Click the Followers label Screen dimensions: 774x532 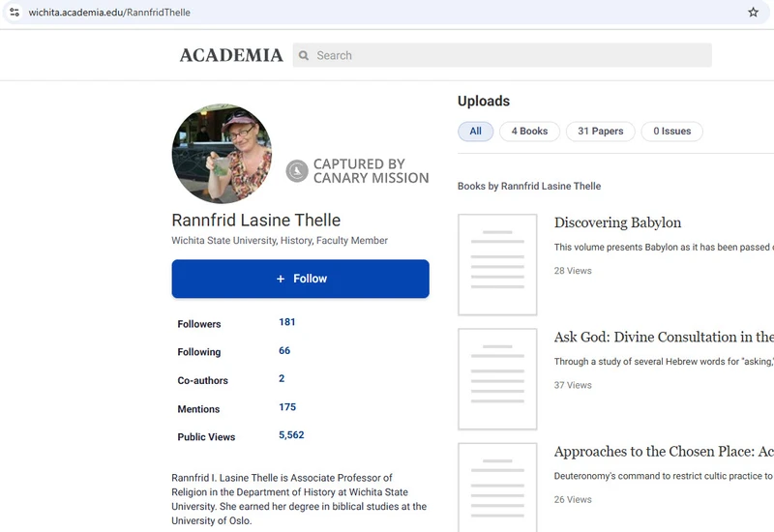(x=199, y=324)
